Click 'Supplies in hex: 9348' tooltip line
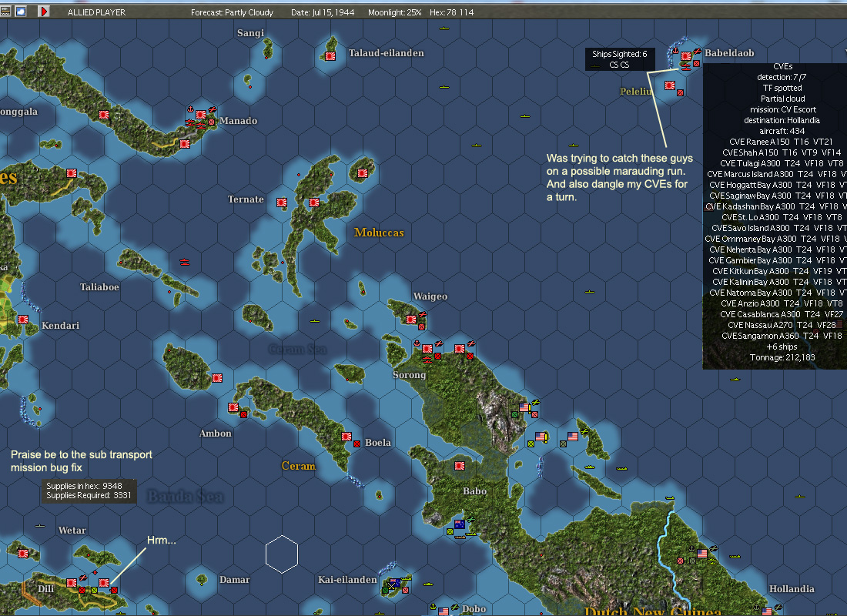The width and height of the screenshot is (847, 616). click(84, 486)
